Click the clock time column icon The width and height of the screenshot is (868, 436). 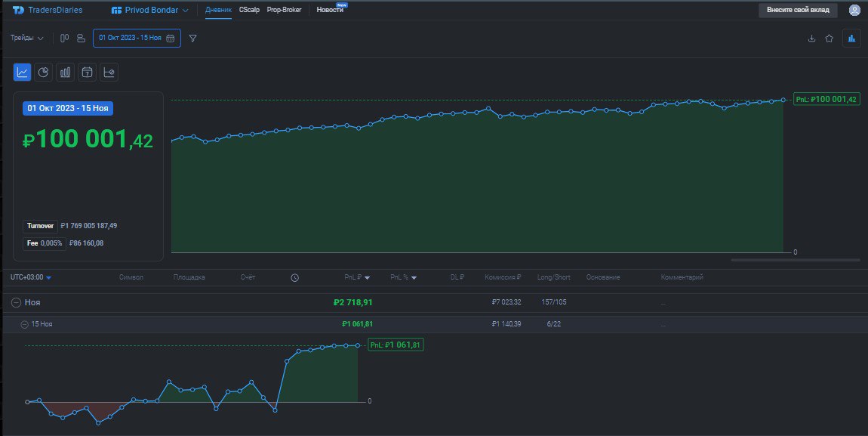click(294, 277)
